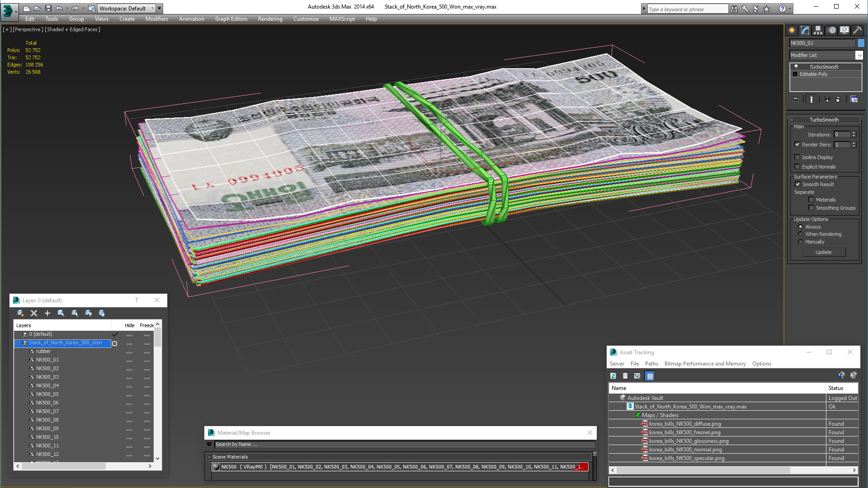Screen dimensions: 868x488
Task: Toggle the TurboSmooth lightbulb visibility icon
Action: (796, 67)
